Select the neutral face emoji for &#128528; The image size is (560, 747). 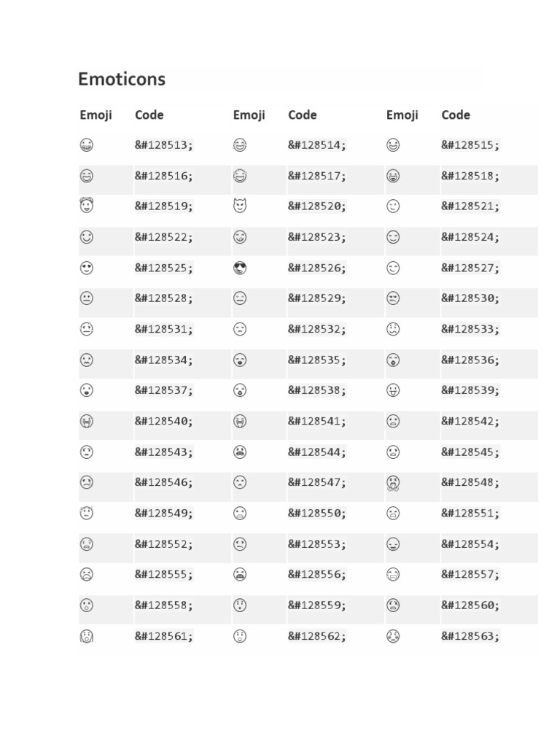[x=86, y=298]
